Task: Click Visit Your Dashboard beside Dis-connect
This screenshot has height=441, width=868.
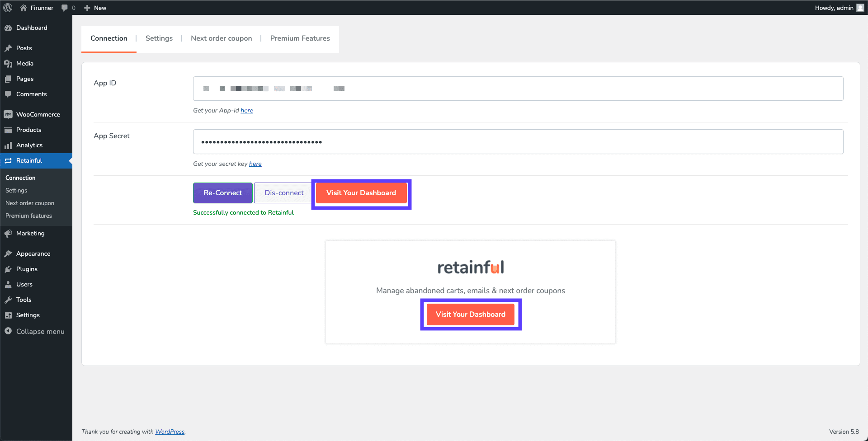Action: 361,193
